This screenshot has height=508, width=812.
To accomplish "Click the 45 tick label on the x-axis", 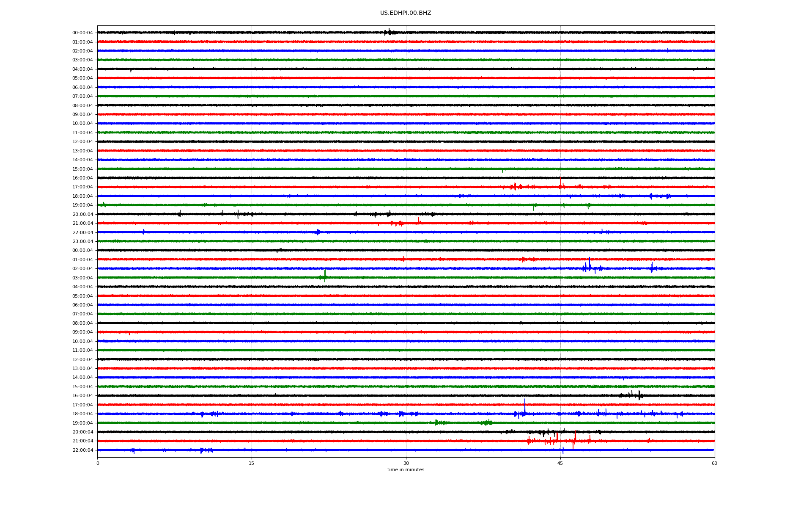I will point(560,463).
